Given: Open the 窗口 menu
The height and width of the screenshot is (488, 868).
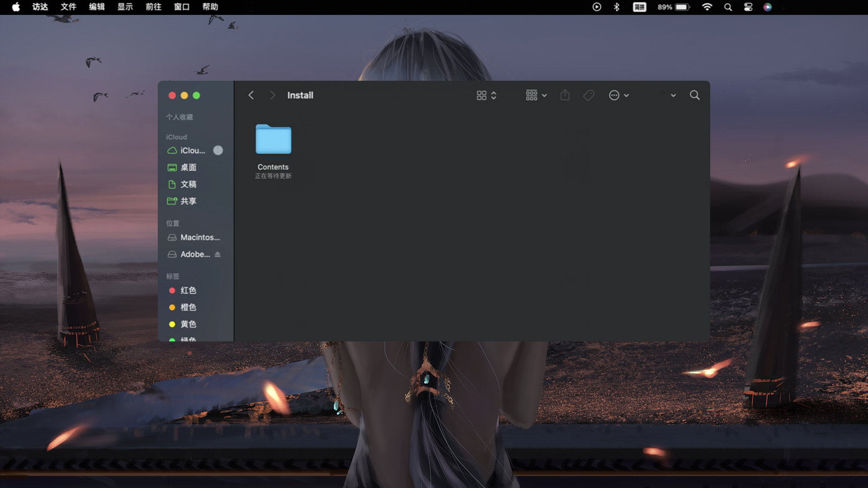Looking at the screenshot, I should coord(182,7).
